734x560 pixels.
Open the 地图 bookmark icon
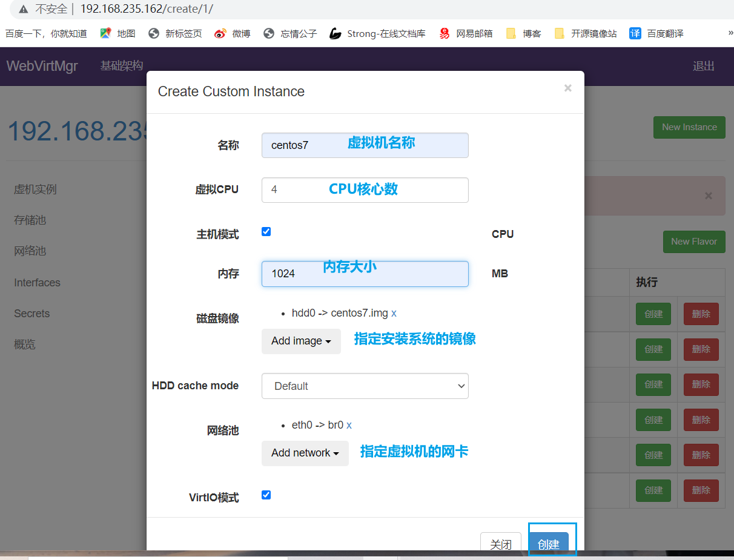[x=106, y=33]
